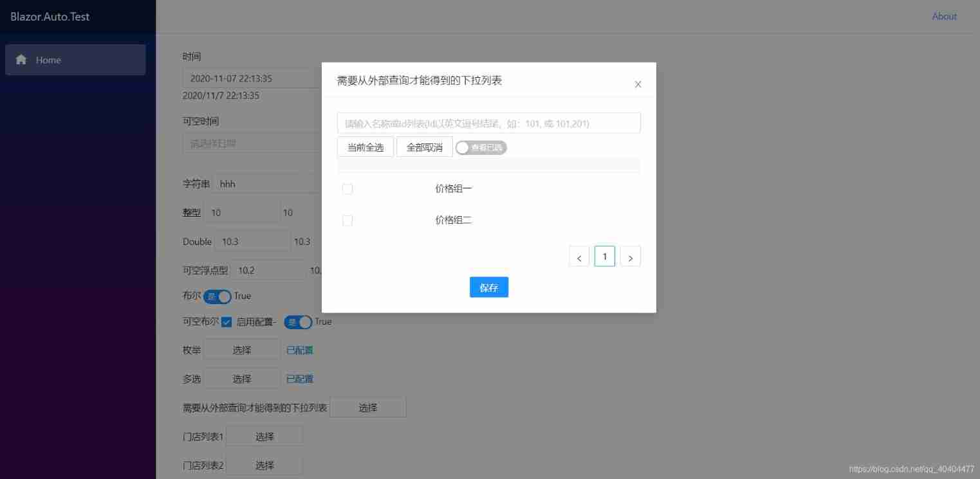The width and height of the screenshot is (980, 479).
Task: Toggle the 启用配置 switch
Action: coord(299,322)
